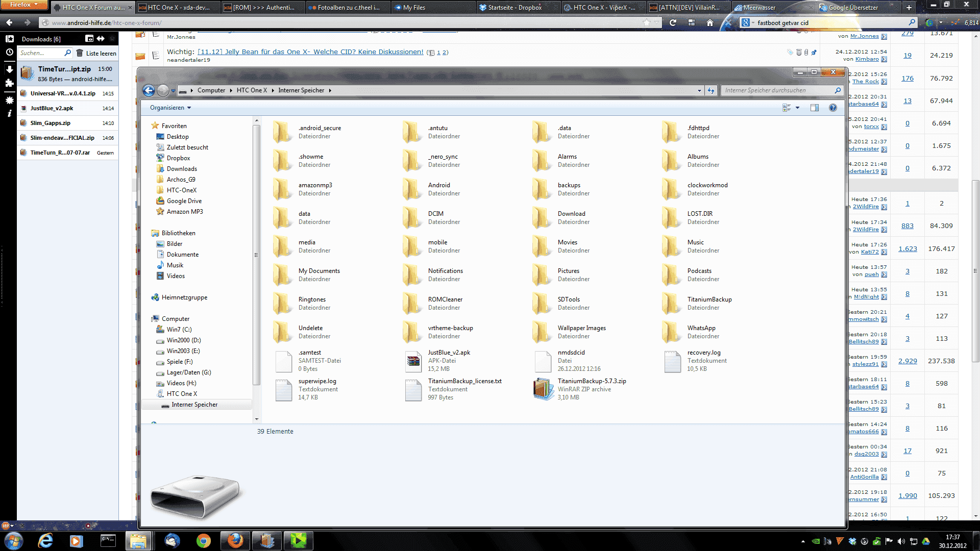Image resolution: width=980 pixels, height=551 pixels.
Task: Toggle the Explorer preview pane icon
Action: 815,108
